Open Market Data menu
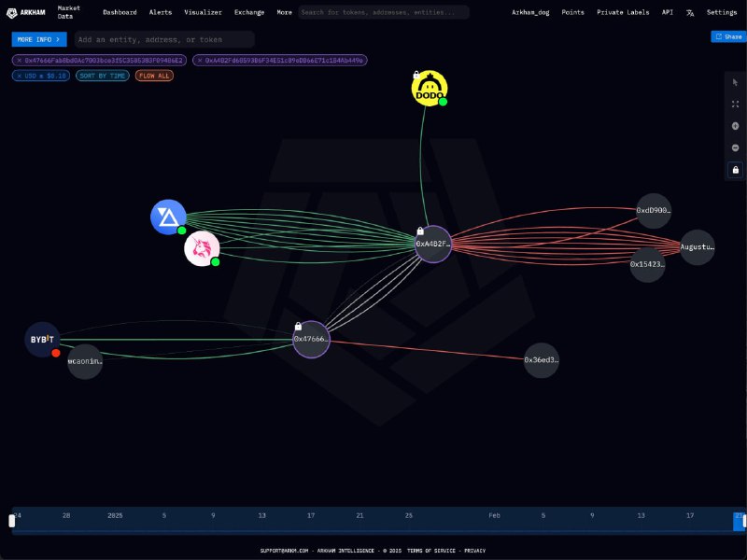The width and height of the screenshot is (747, 560). tap(68, 12)
